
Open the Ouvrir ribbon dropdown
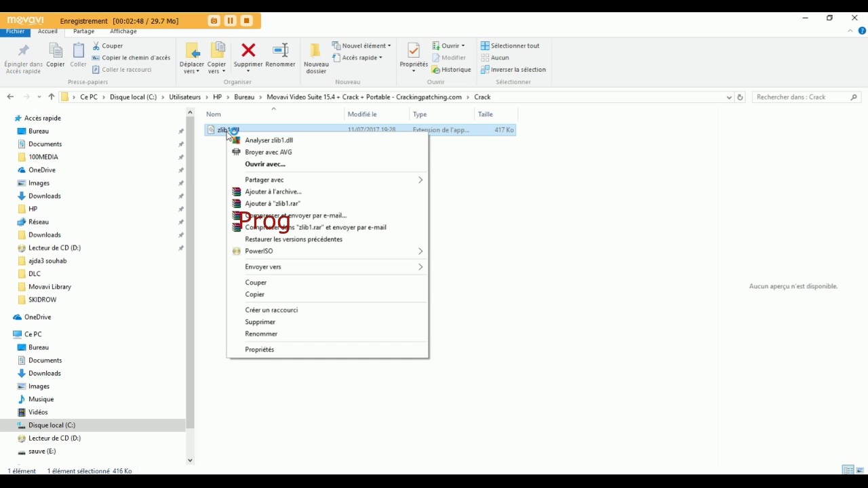click(x=448, y=45)
